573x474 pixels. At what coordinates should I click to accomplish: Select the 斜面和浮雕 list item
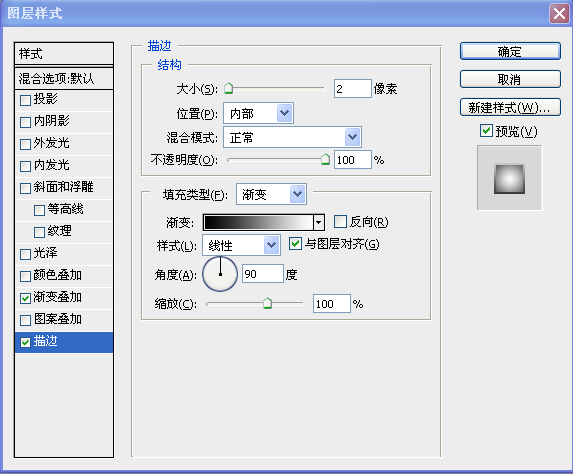pyautogui.click(x=64, y=188)
